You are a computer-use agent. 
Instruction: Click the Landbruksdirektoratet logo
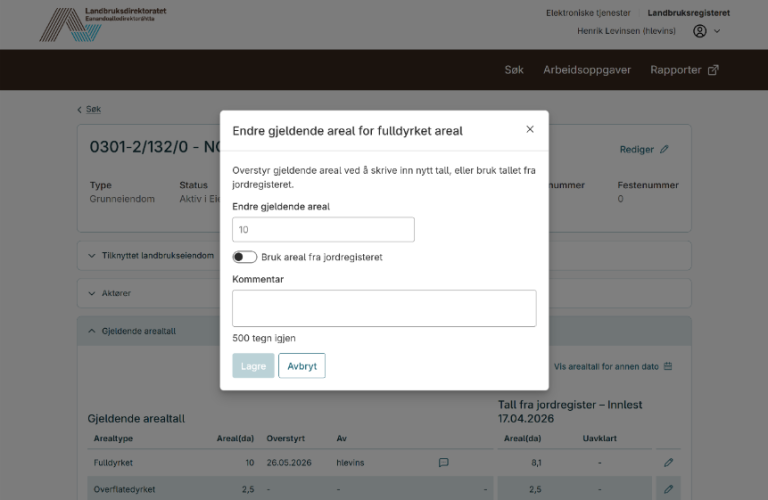point(103,24)
